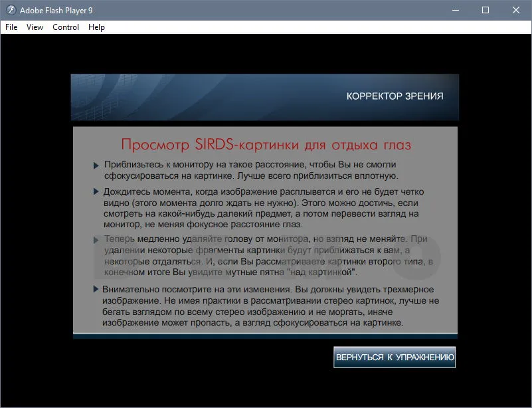Open the File menu

(x=11, y=27)
